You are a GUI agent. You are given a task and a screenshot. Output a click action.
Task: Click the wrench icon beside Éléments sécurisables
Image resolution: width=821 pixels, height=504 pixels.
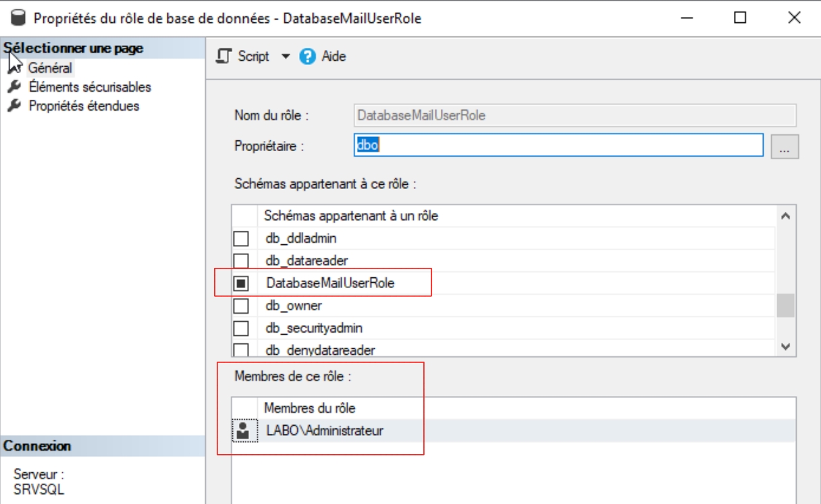point(14,87)
